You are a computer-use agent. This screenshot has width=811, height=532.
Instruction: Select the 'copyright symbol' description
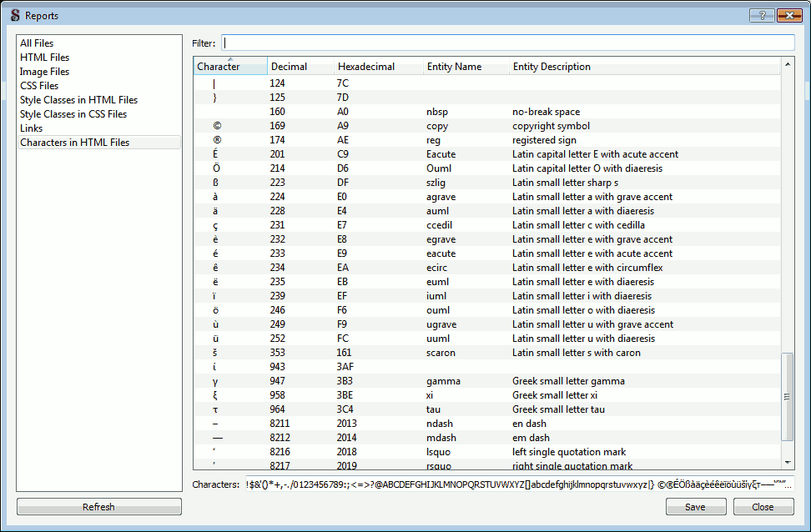(x=551, y=126)
